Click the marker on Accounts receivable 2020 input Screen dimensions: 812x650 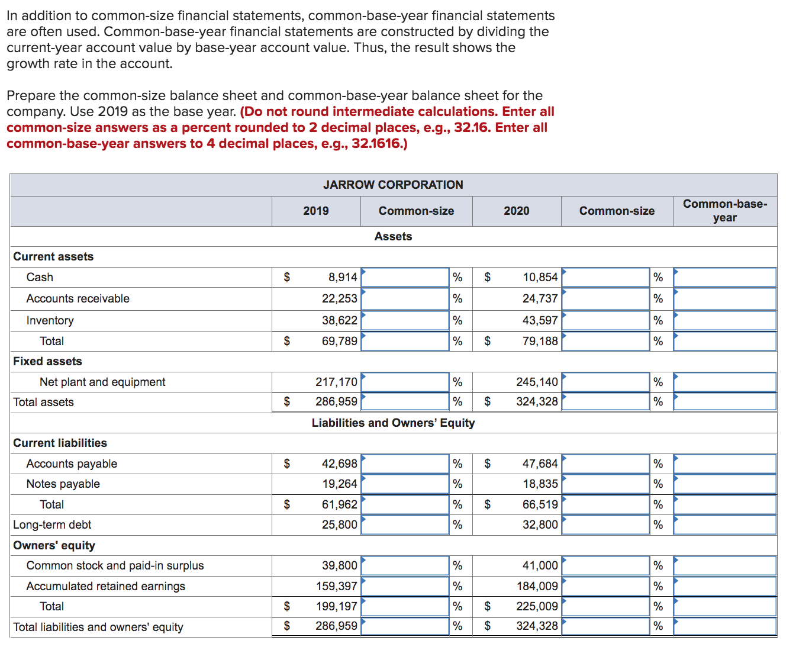coord(565,292)
